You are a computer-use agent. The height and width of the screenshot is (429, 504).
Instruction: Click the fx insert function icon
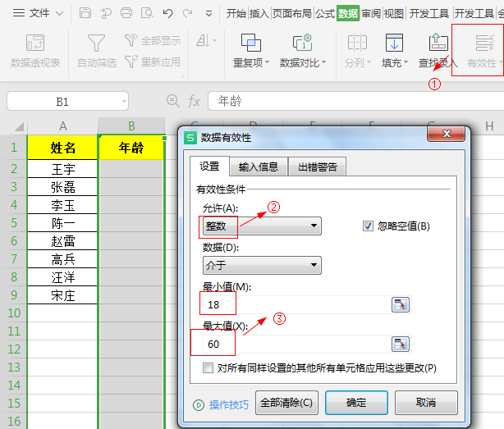[x=195, y=101]
